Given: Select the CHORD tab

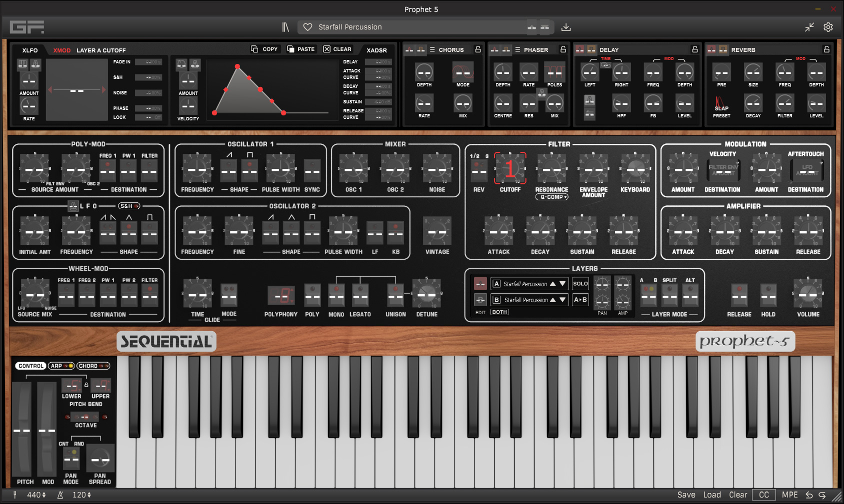Looking at the screenshot, I should (x=93, y=366).
